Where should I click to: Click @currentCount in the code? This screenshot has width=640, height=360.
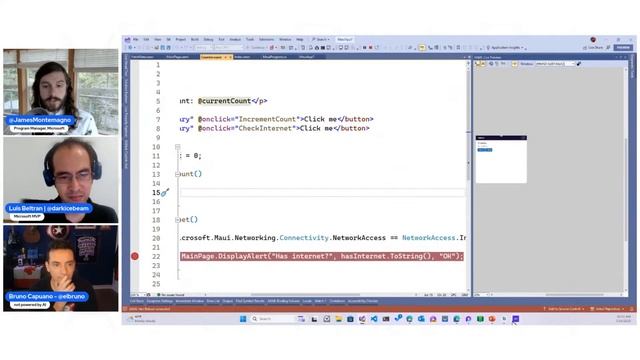click(224, 101)
